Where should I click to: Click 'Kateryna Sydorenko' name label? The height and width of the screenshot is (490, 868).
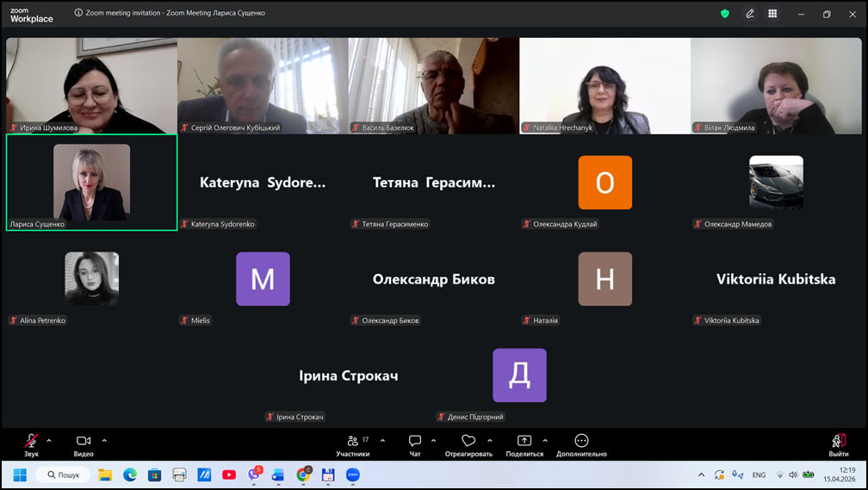(x=222, y=224)
